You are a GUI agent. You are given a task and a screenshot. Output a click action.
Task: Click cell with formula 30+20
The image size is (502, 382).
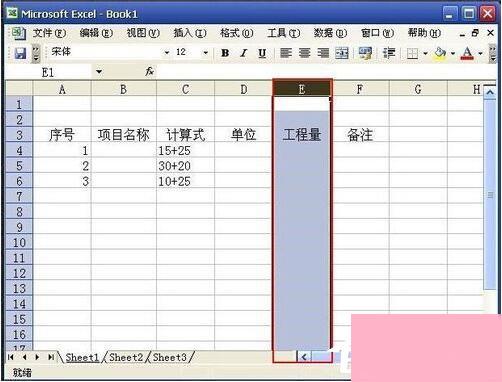point(185,166)
